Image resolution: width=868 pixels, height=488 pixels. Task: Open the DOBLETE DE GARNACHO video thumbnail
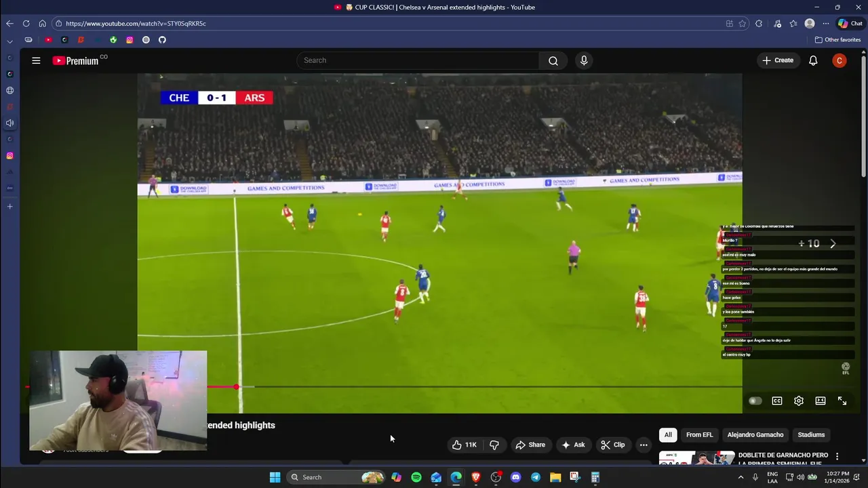click(696, 458)
